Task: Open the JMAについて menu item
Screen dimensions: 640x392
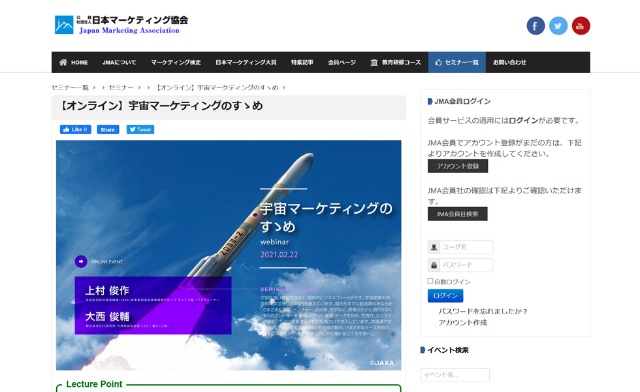Action: point(119,62)
